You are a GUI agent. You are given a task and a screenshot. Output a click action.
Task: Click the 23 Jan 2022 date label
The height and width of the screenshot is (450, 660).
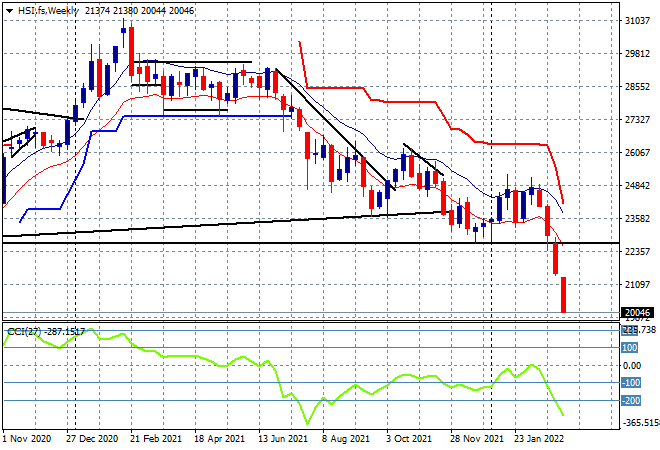coord(539,439)
